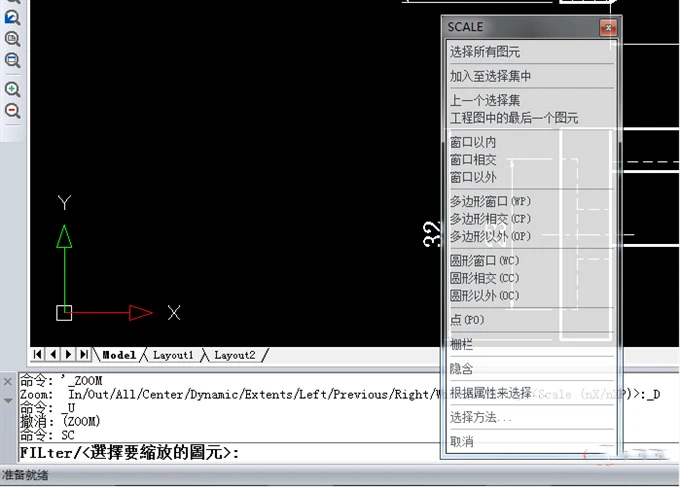Image resolution: width=680 pixels, height=487 pixels.
Task: Click the 准备就绪 status bar text
Action: (x=25, y=475)
